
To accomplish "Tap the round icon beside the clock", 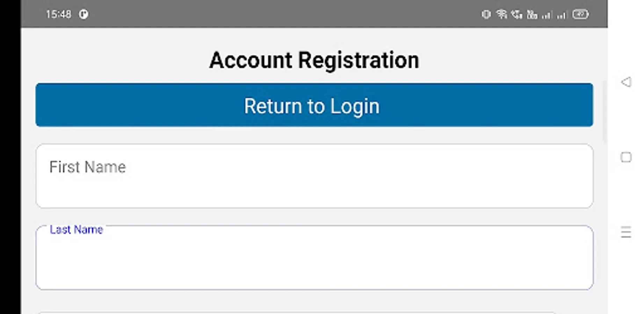I will pos(84,14).
